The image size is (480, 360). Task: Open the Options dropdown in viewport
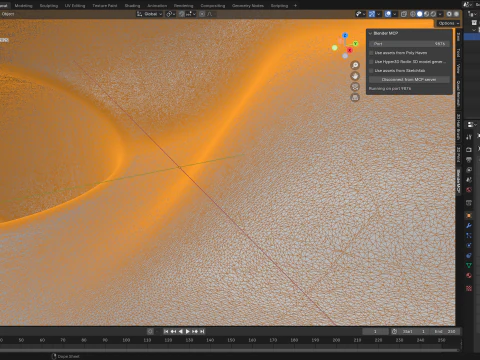448,23
